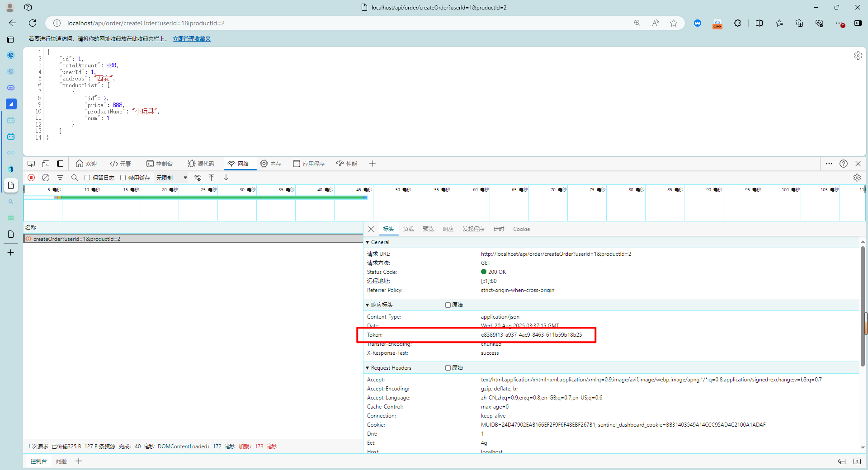Add a new tool tab in DevTools

[373, 164]
